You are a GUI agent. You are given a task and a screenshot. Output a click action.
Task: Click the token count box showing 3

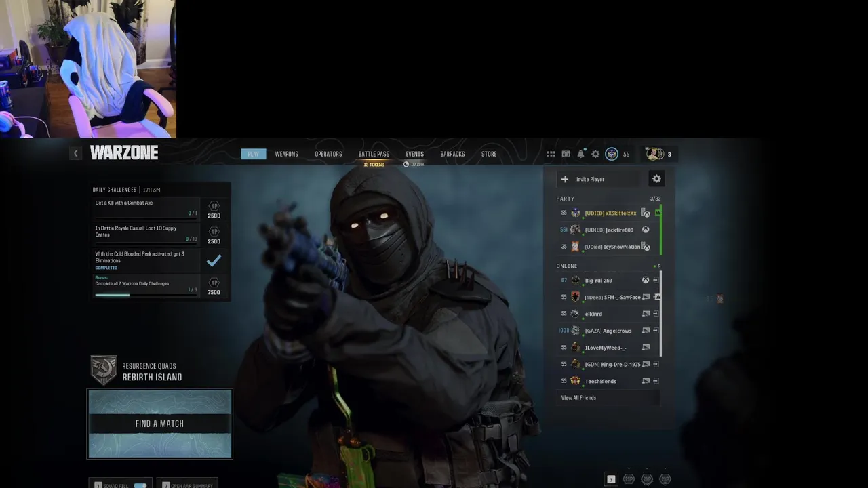pos(611,479)
